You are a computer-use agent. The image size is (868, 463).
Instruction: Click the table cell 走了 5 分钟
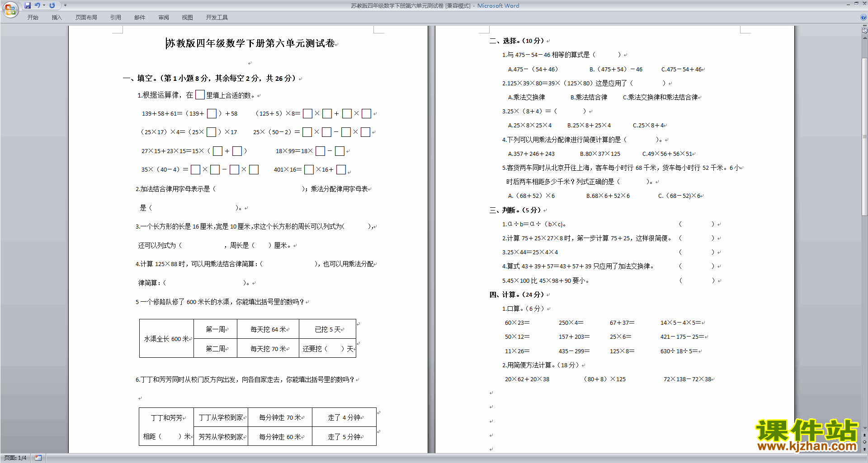(x=344, y=436)
